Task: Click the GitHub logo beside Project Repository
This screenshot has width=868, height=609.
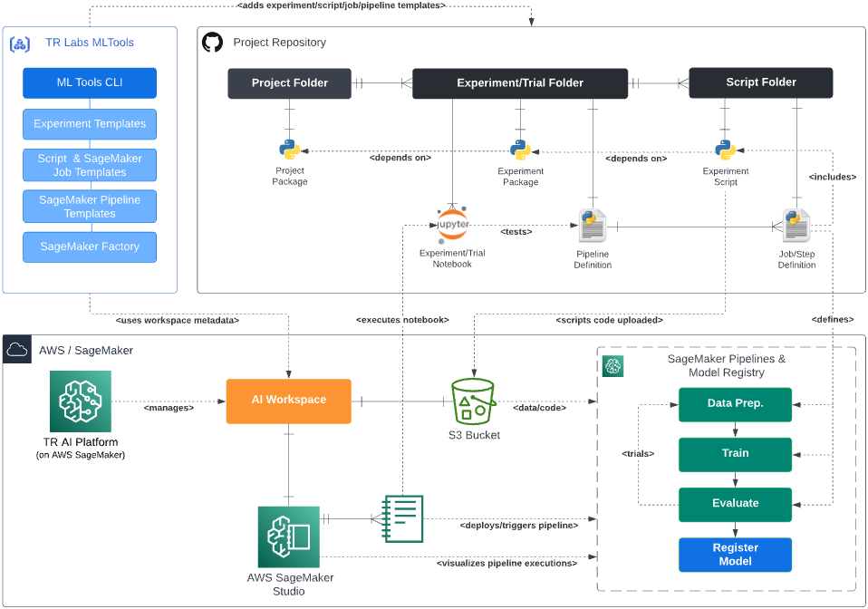Action: 212,42
